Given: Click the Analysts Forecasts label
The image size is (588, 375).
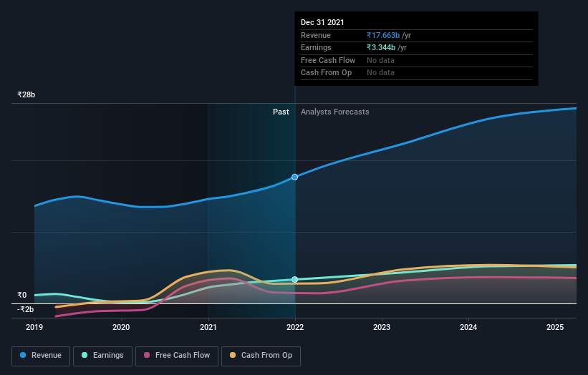Looking at the screenshot, I should coord(335,112).
